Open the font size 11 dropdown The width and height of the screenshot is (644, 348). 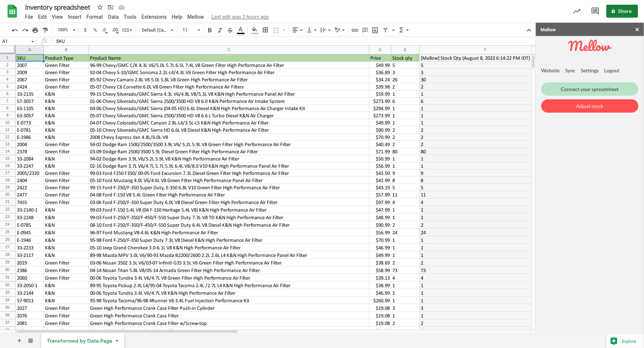(191, 30)
